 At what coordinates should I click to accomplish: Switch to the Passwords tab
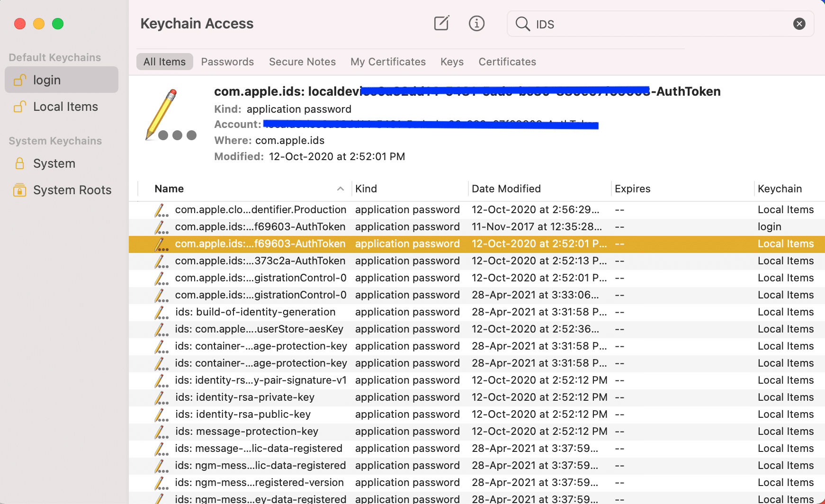coord(227,62)
